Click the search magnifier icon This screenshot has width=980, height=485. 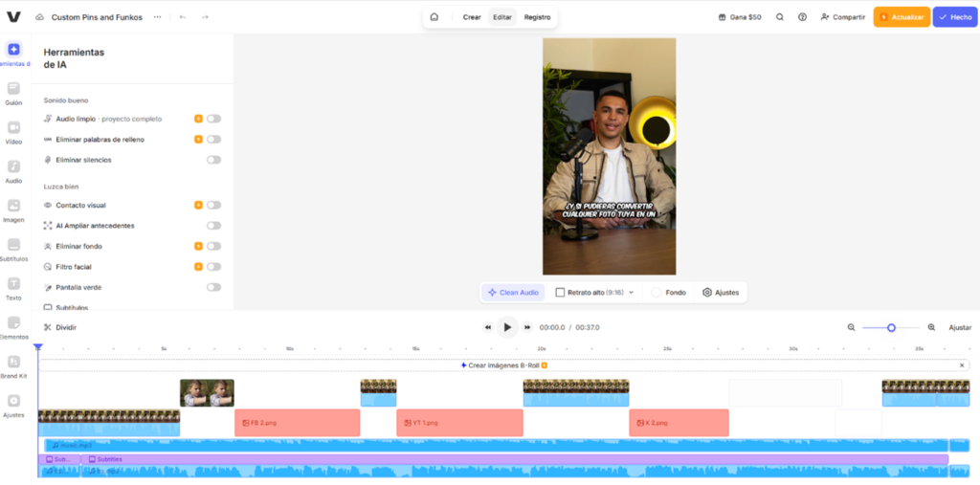(780, 17)
